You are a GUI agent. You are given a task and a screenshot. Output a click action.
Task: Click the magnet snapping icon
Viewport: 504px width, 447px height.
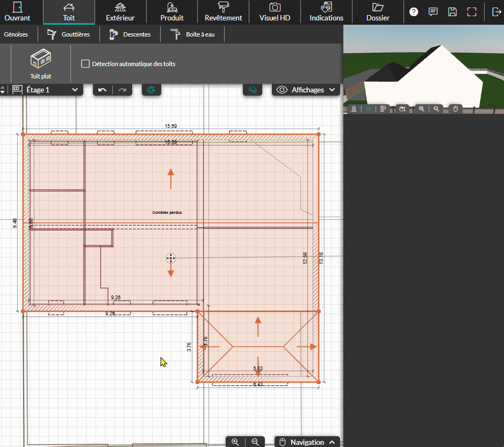(x=152, y=90)
